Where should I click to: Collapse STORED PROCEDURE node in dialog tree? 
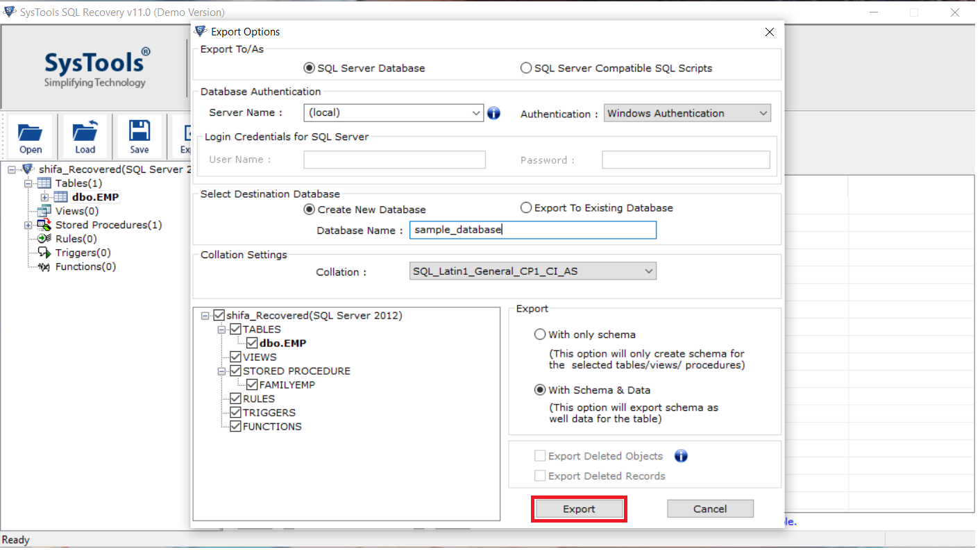222,371
